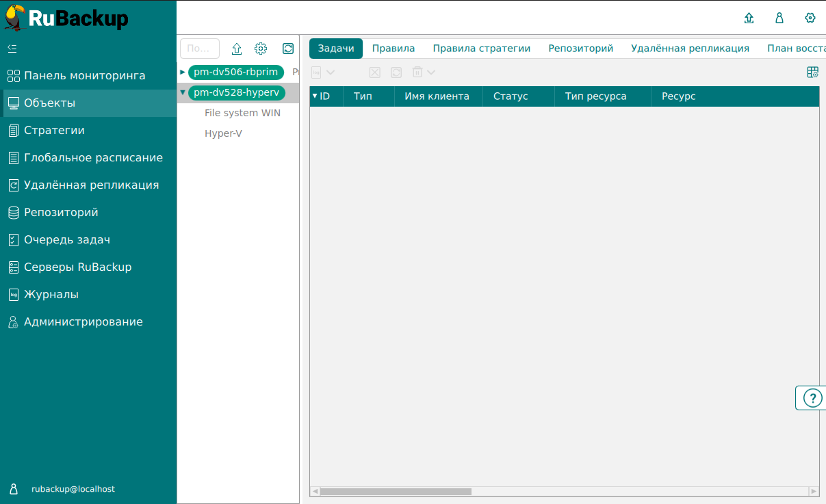The width and height of the screenshot is (826, 504).
Task: Expand the pm-dv506-rbprim tree node
Action: (x=183, y=72)
